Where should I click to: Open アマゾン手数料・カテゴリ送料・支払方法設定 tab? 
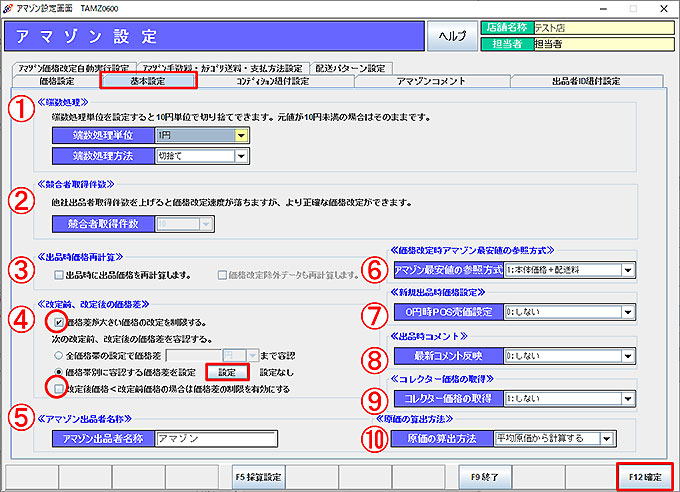click(x=222, y=68)
